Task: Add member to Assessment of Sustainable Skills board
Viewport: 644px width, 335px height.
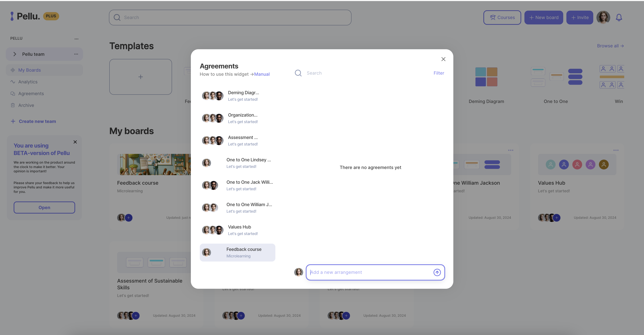Action: point(136,316)
